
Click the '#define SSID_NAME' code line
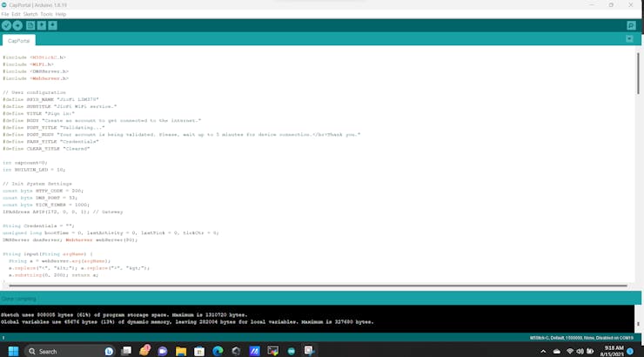[51, 99]
